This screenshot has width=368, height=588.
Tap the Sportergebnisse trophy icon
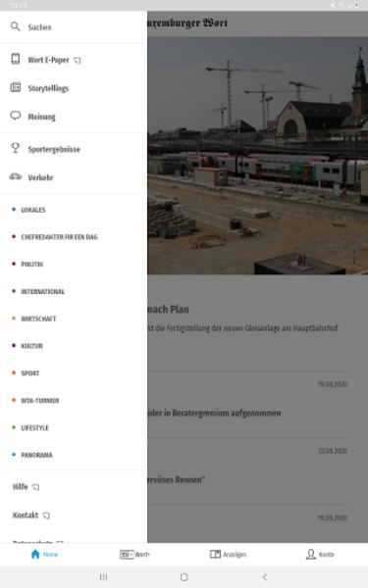click(x=16, y=148)
